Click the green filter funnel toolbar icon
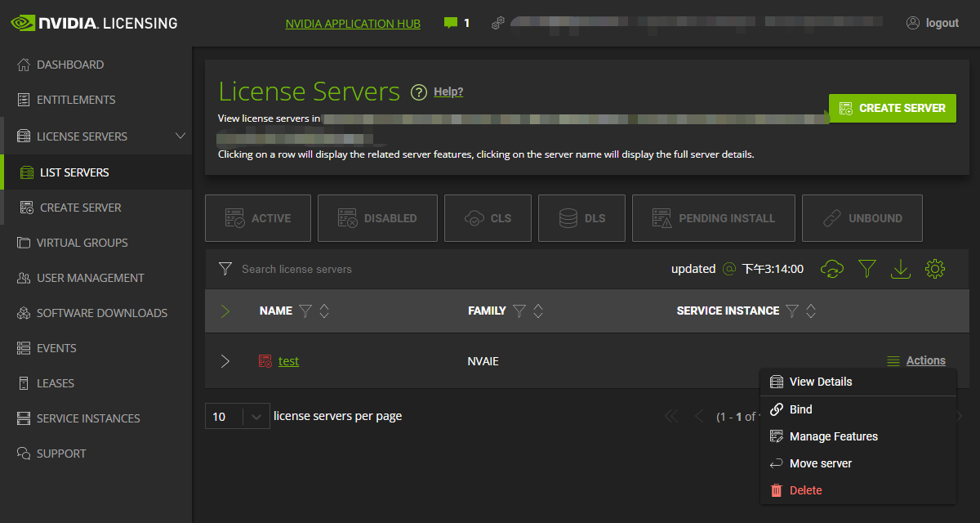 click(x=867, y=269)
